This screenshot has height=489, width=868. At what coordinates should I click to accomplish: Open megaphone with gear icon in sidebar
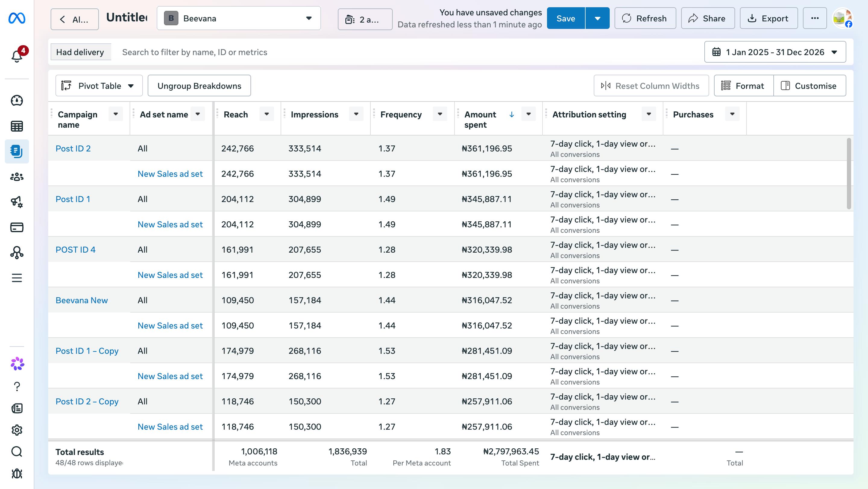[17, 202]
